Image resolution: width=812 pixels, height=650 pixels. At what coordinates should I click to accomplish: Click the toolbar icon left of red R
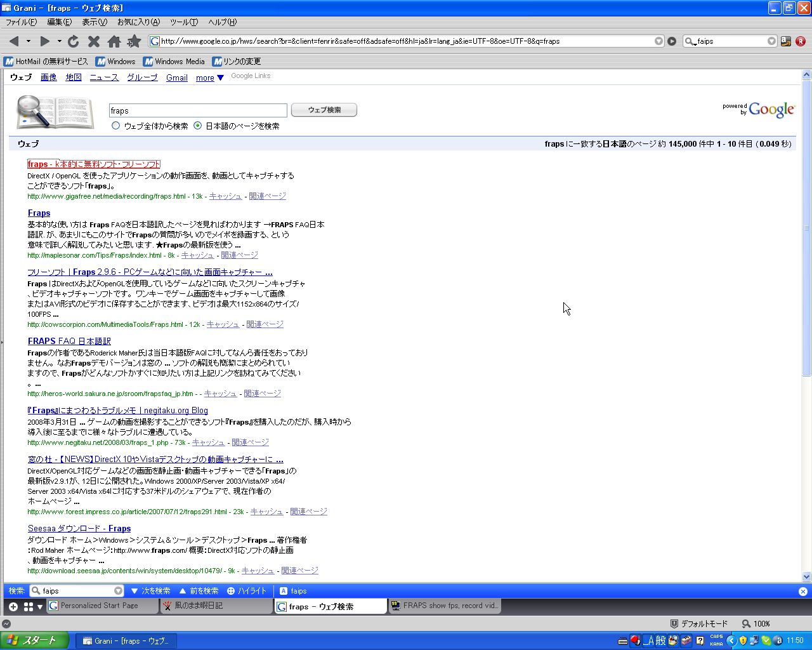pyautogui.click(x=786, y=41)
